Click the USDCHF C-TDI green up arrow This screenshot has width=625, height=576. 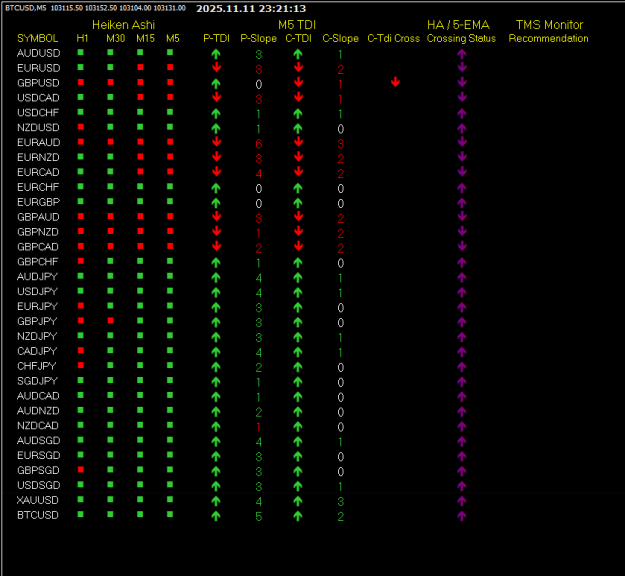tap(298, 114)
